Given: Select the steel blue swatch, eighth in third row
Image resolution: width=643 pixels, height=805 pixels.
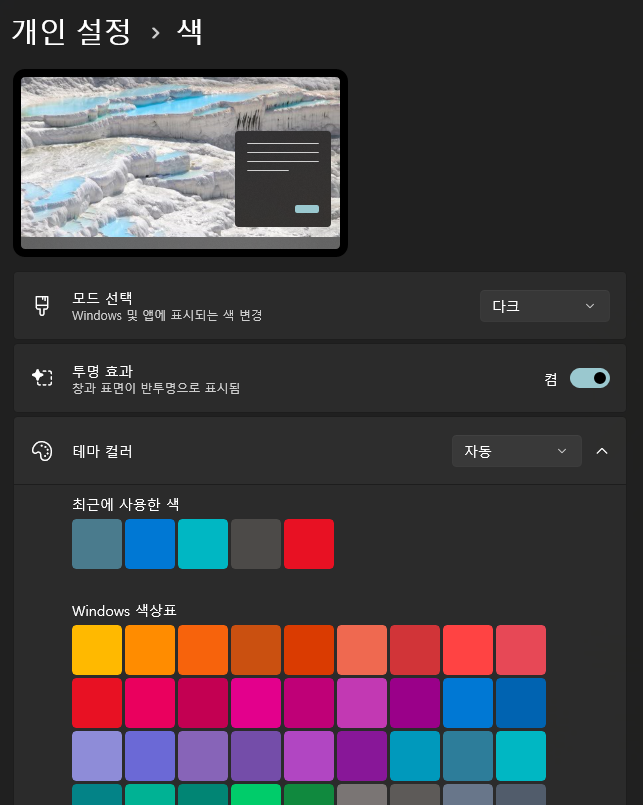Looking at the screenshot, I should pyautogui.click(x=468, y=756).
